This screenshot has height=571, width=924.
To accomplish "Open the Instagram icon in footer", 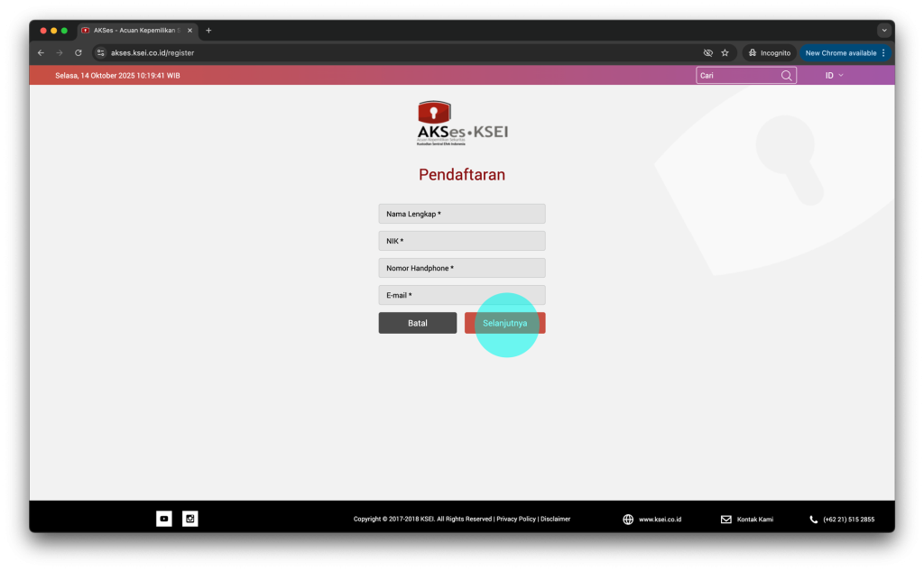I will tap(190, 519).
